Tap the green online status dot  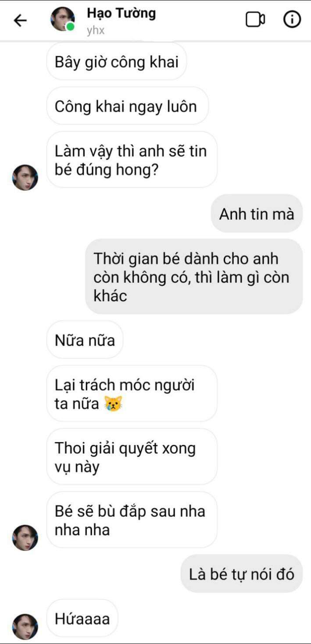tap(70, 27)
